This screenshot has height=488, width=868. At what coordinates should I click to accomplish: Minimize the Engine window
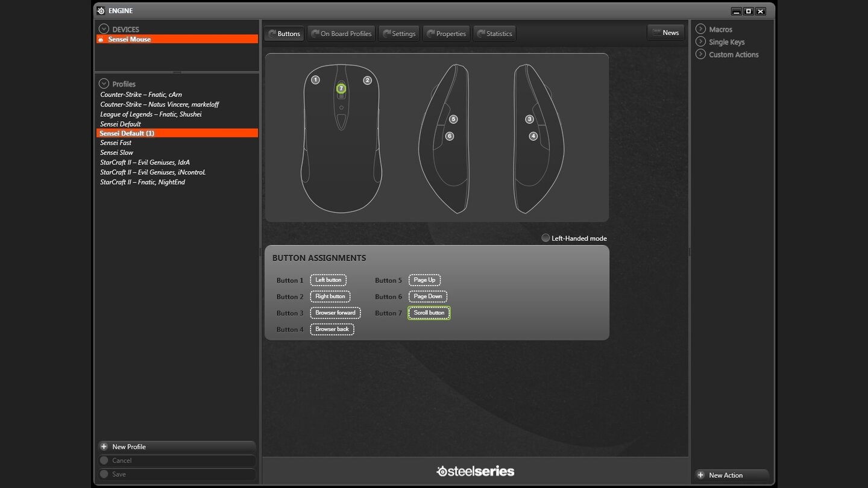click(736, 11)
